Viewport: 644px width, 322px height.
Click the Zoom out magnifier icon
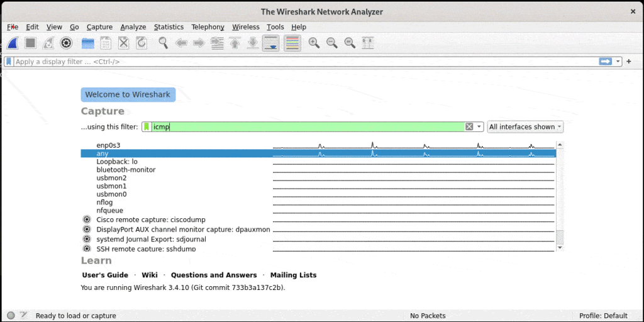(332, 43)
